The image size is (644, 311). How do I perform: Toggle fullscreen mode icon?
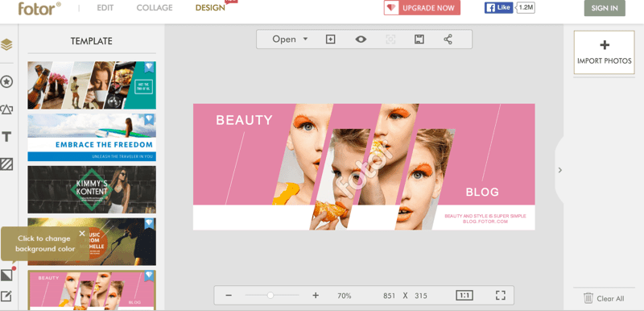click(500, 296)
